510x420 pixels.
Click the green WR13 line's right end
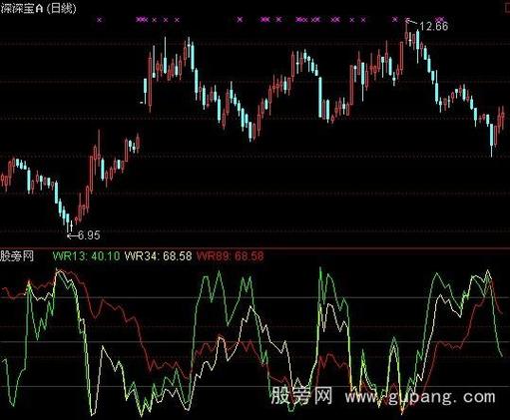point(502,356)
